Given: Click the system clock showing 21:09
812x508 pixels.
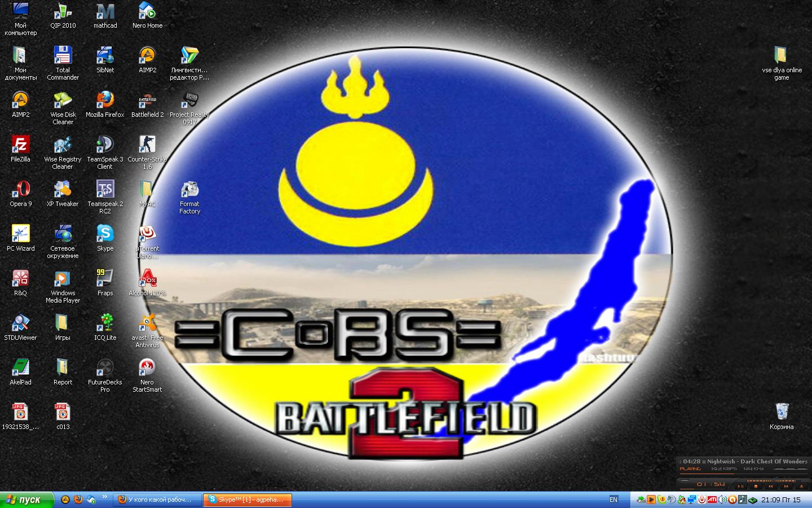Looking at the screenshot, I should click(781, 500).
